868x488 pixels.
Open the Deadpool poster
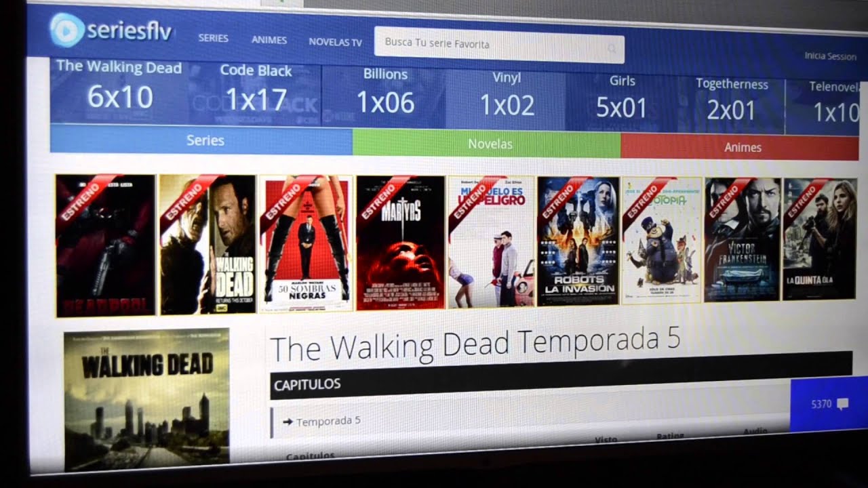click(105, 245)
